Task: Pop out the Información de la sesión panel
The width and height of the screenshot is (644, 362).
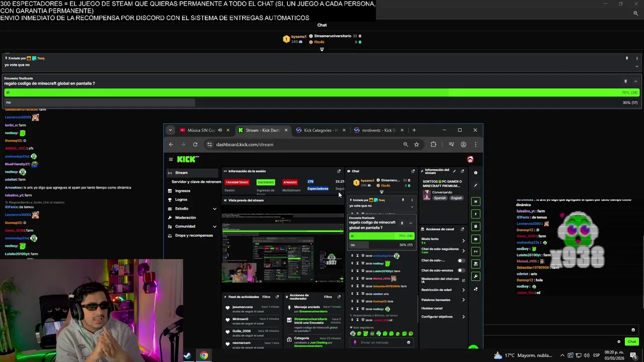Action: (x=339, y=171)
